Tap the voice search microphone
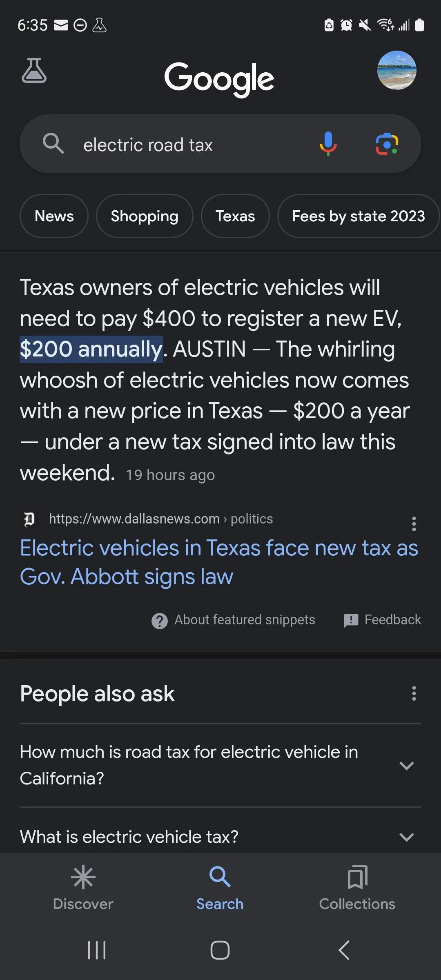The width and height of the screenshot is (441, 980). click(x=328, y=144)
